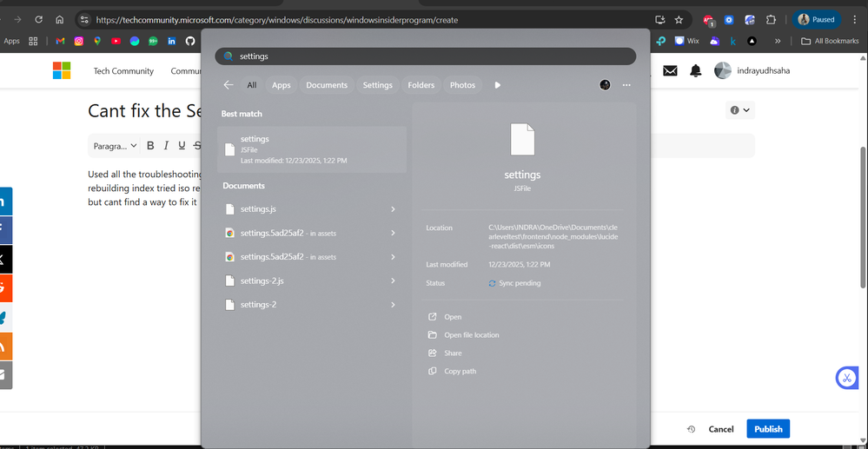The width and height of the screenshot is (868, 449).
Task: Click the Microsoft logo
Action: coord(62,70)
